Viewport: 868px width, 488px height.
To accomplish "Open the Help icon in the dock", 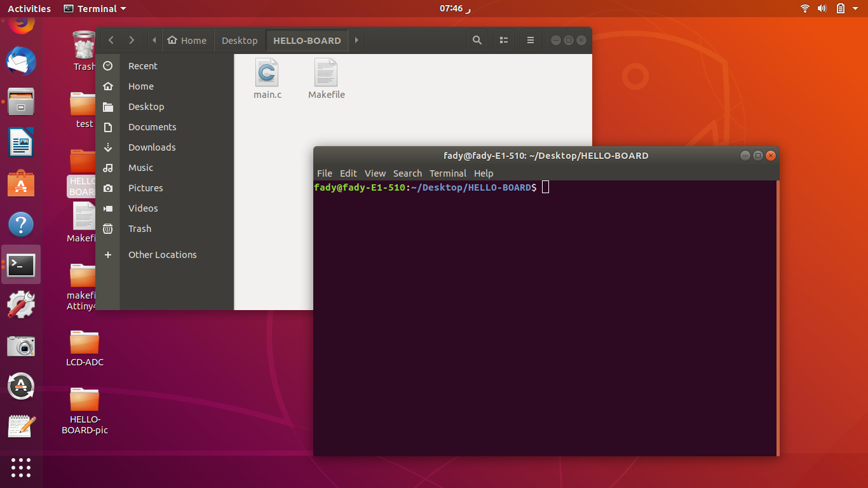I will click(x=21, y=224).
